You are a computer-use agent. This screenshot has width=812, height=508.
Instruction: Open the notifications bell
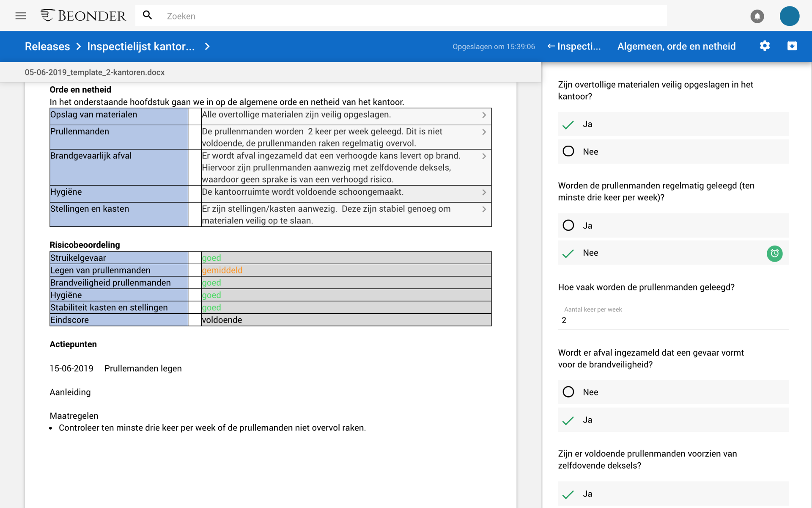pyautogui.click(x=757, y=16)
